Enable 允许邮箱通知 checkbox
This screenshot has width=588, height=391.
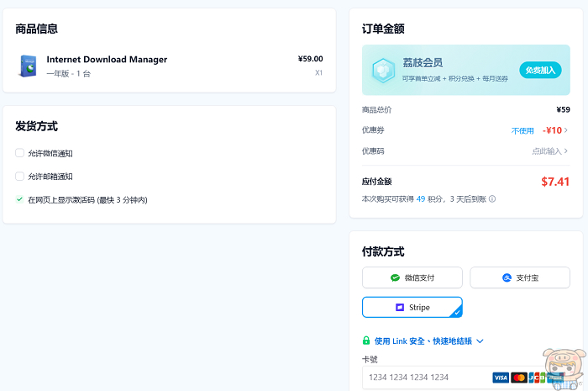(19, 177)
